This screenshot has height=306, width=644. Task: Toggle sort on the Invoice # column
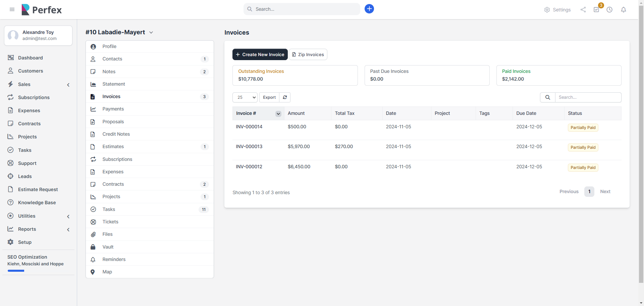pos(278,114)
